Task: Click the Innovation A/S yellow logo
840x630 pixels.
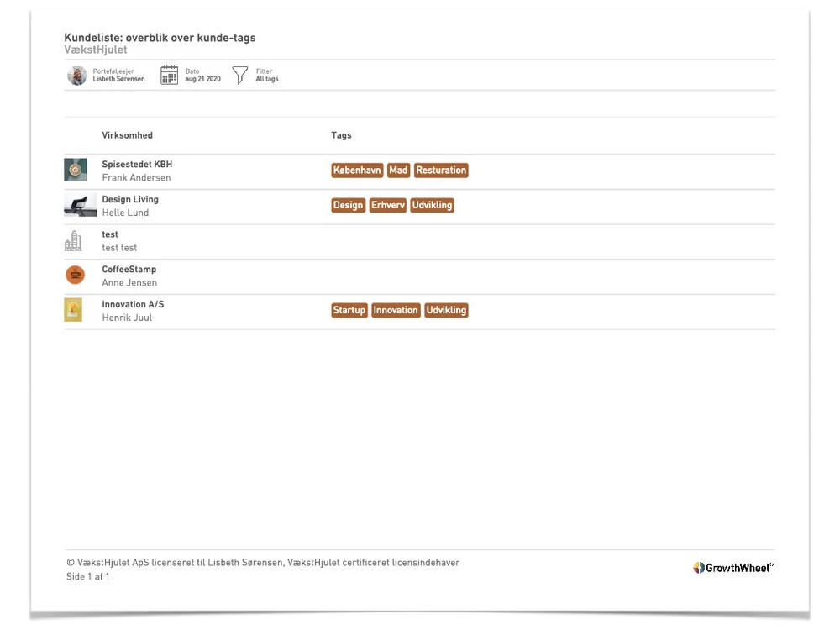Action: tap(73, 310)
